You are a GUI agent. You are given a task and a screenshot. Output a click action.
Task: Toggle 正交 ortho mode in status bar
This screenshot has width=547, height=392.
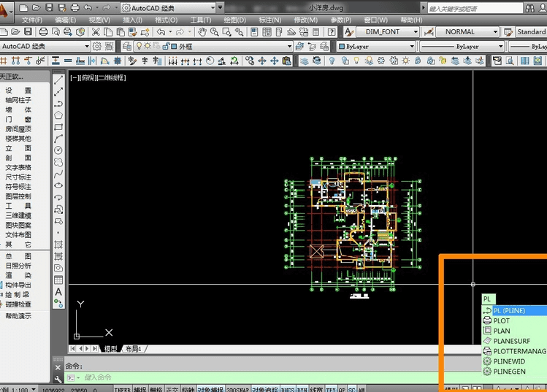(172, 389)
